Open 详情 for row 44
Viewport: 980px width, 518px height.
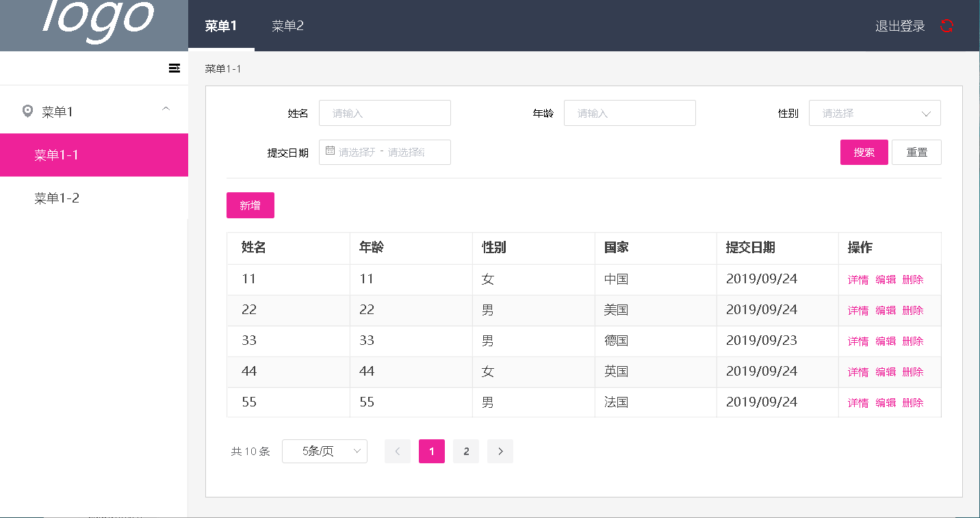tap(858, 372)
